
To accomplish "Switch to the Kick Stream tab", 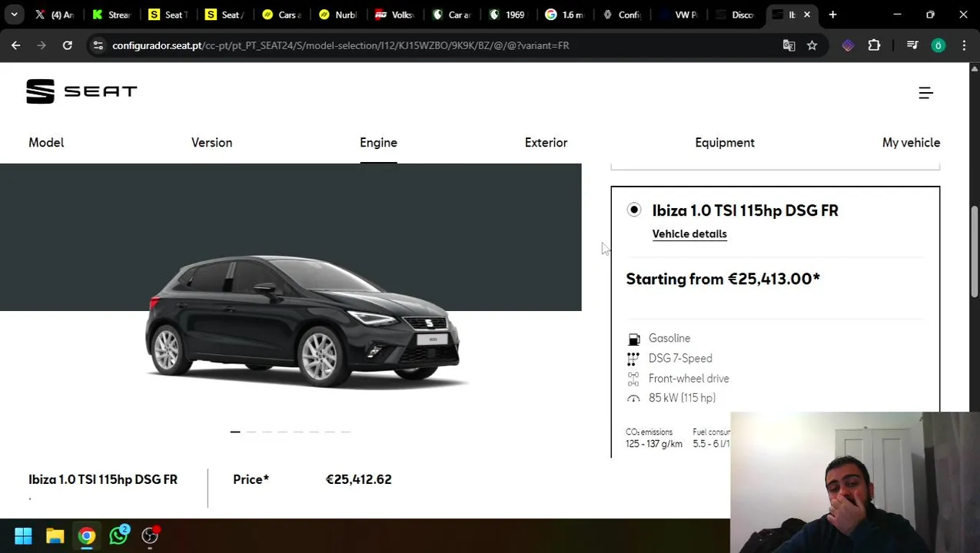I will pos(111,15).
